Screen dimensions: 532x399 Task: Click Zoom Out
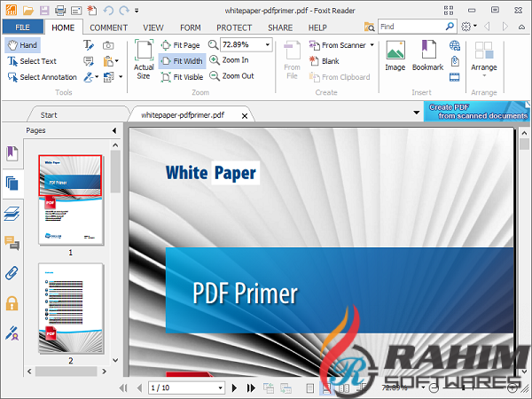231,76
